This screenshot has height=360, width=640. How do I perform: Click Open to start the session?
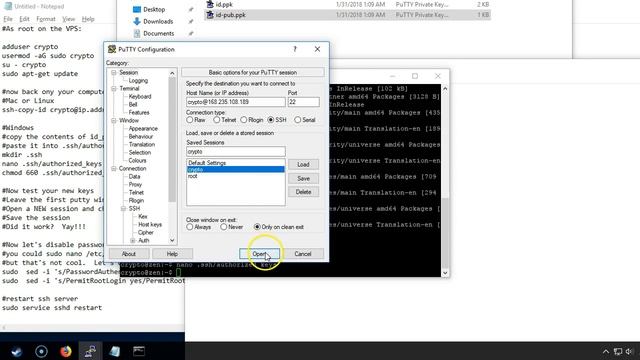point(260,254)
